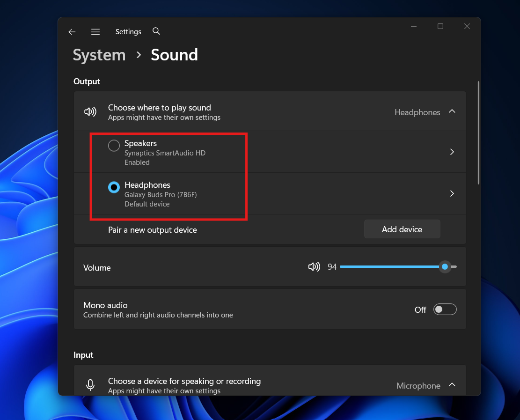The width and height of the screenshot is (520, 420).
Task: Mute audio via volume speaker icon
Action: tap(314, 266)
